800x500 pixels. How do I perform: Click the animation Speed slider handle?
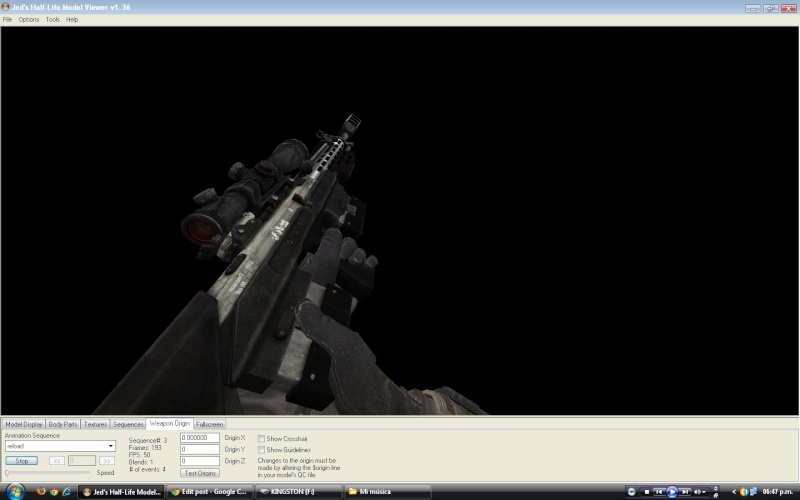pos(7,473)
